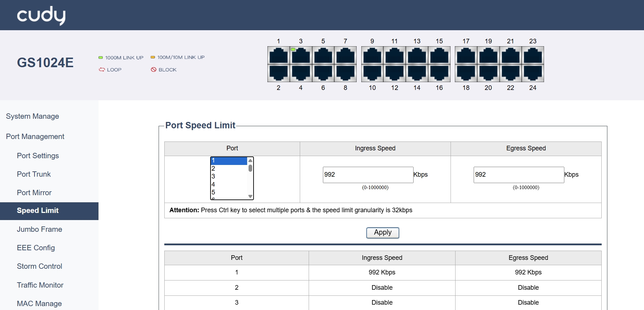The image size is (644, 310).
Task: Click the red LOOP legend icon
Action: pyautogui.click(x=102, y=70)
